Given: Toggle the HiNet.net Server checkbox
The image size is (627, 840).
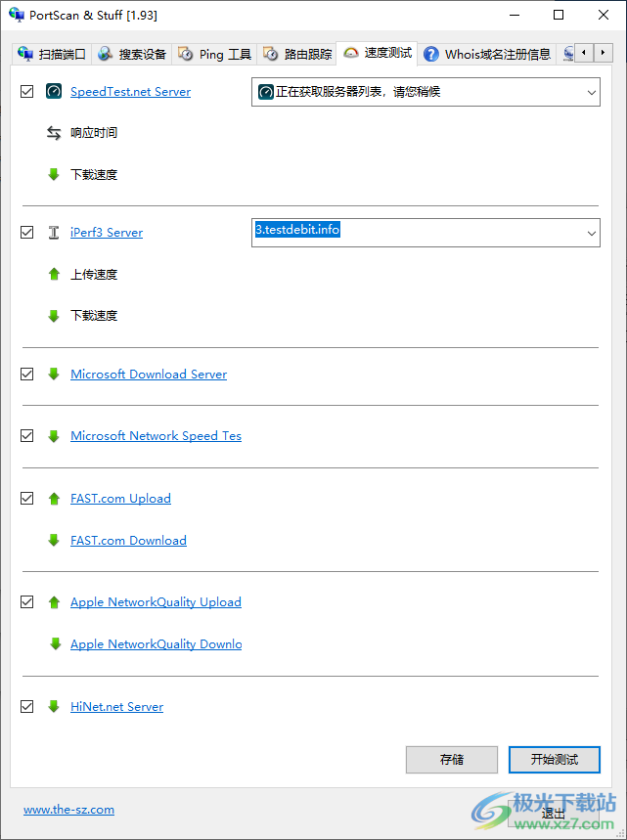Looking at the screenshot, I should tap(26, 707).
